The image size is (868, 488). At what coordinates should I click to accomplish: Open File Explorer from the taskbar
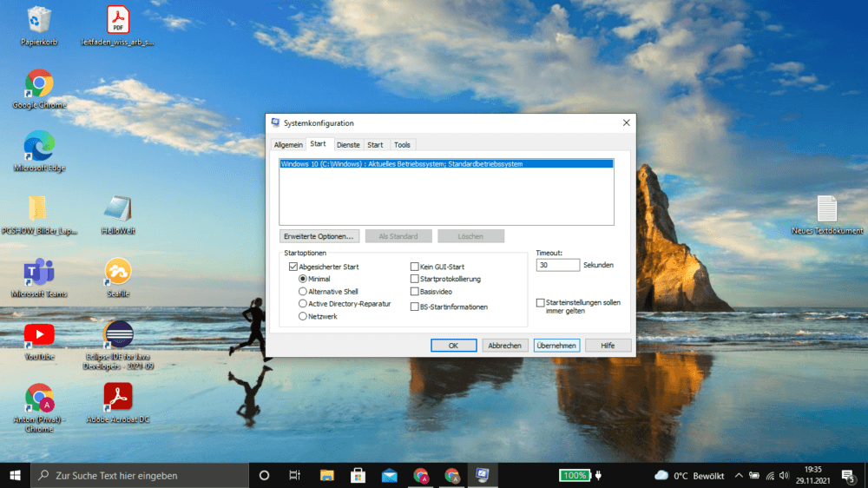(x=326, y=475)
